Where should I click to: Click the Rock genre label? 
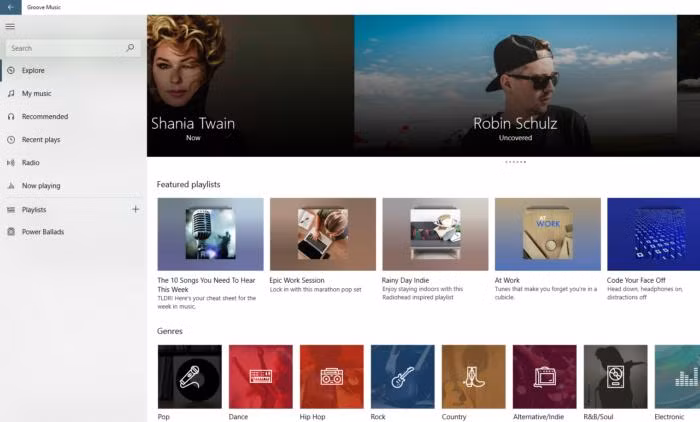(378, 417)
